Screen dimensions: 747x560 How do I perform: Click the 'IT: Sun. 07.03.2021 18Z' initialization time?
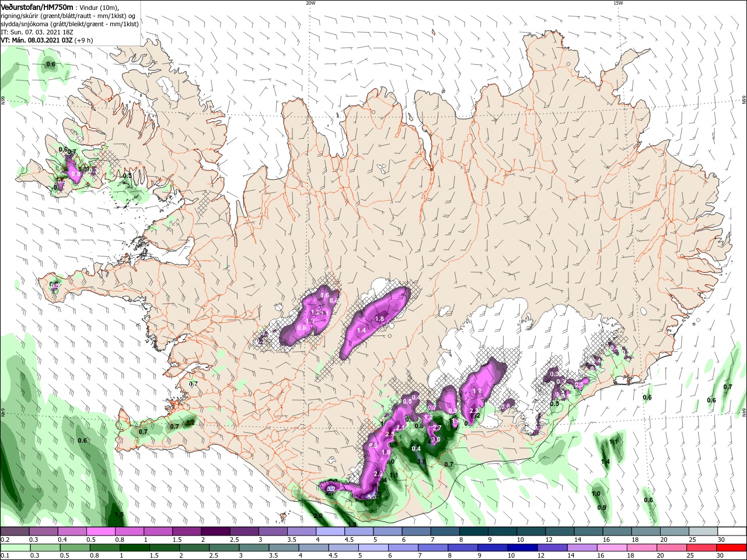[37, 33]
